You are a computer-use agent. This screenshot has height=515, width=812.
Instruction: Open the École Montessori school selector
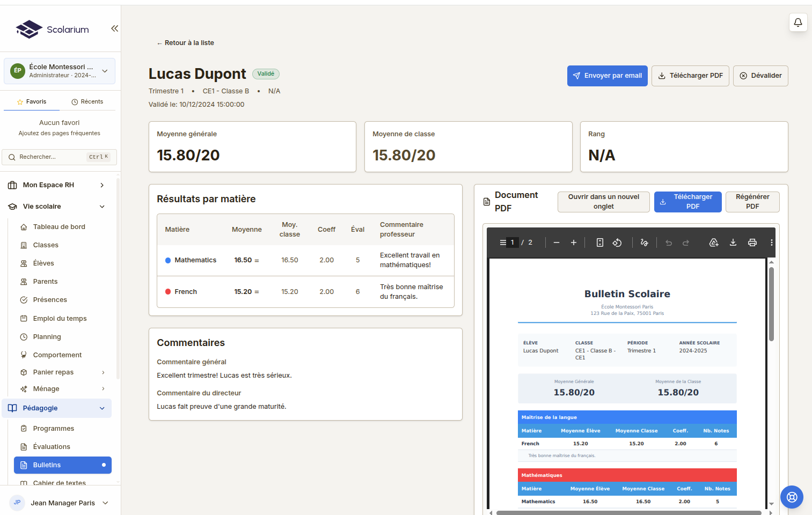tap(60, 71)
